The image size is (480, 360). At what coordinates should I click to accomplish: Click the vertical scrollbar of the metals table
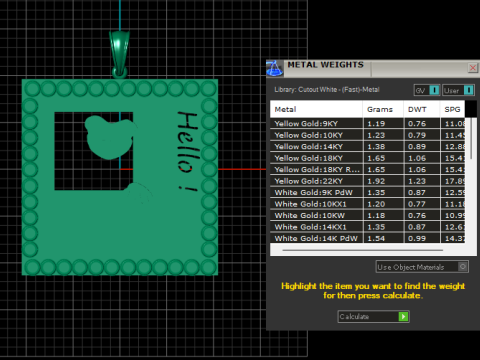(x=471, y=138)
